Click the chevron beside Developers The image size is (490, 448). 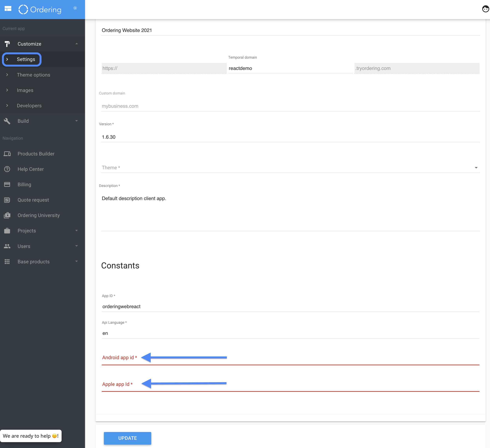point(7,105)
